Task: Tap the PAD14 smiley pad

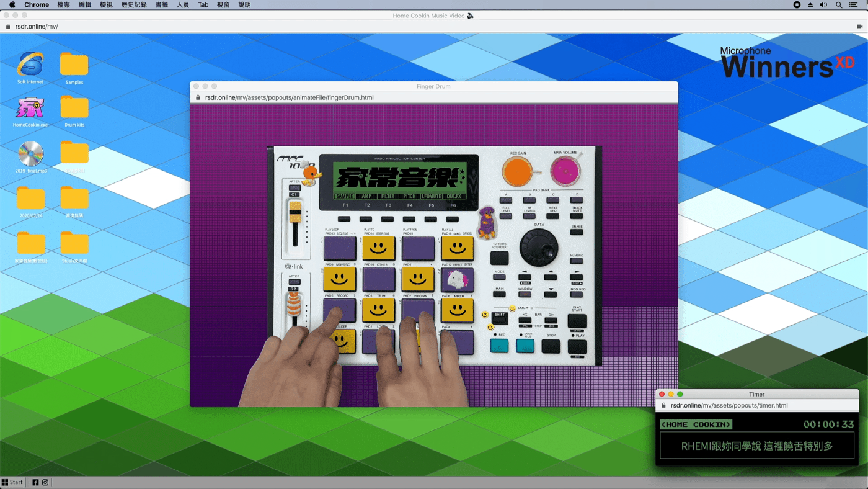Action: pyautogui.click(x=378, y=248)
